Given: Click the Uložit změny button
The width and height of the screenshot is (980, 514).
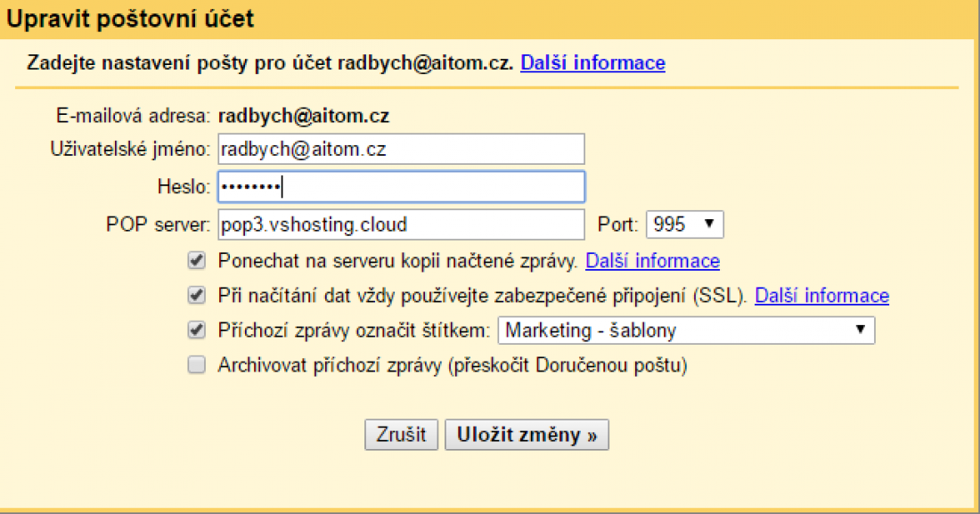Looking at the screenshot, I should (x=527, y=435).
